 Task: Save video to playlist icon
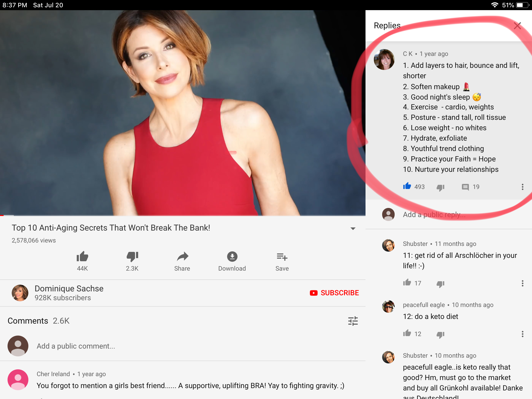pos(282,257)
